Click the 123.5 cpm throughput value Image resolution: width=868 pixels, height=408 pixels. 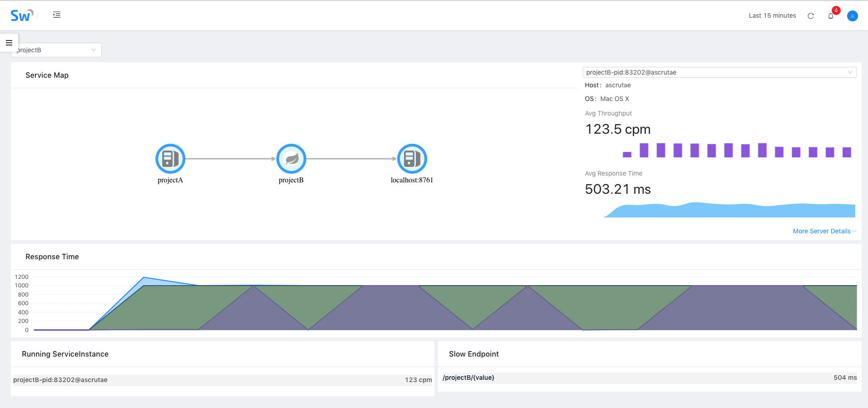click(618, 130)
